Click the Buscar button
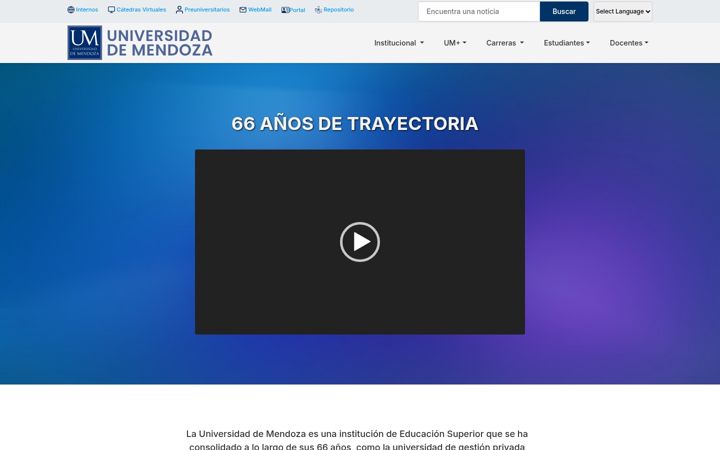Image resolution: width=720 pixels, height=450 pixels. pyautogui.click(x=564, y=11)
